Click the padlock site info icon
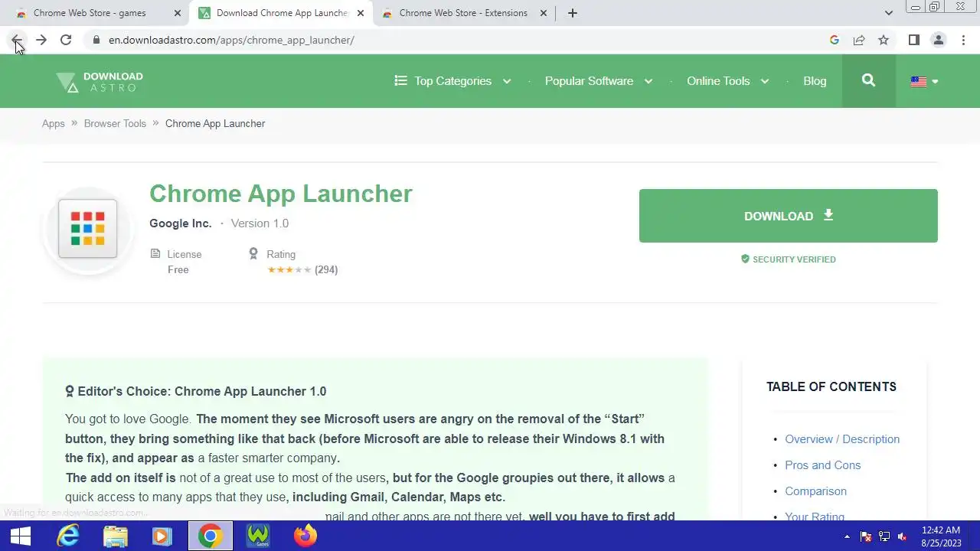 tap(96, 40)
